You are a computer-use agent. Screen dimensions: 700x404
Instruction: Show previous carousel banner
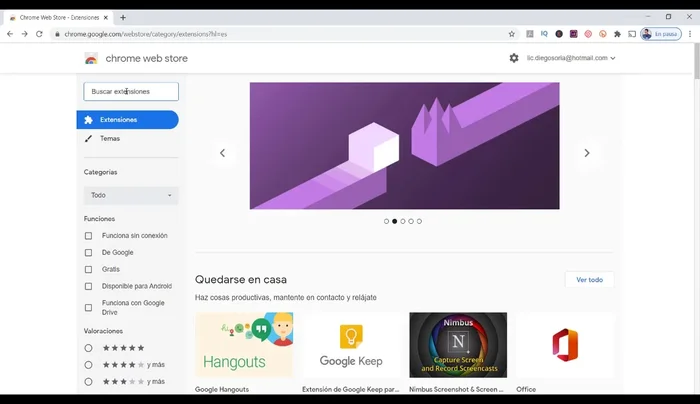(222, 153)
